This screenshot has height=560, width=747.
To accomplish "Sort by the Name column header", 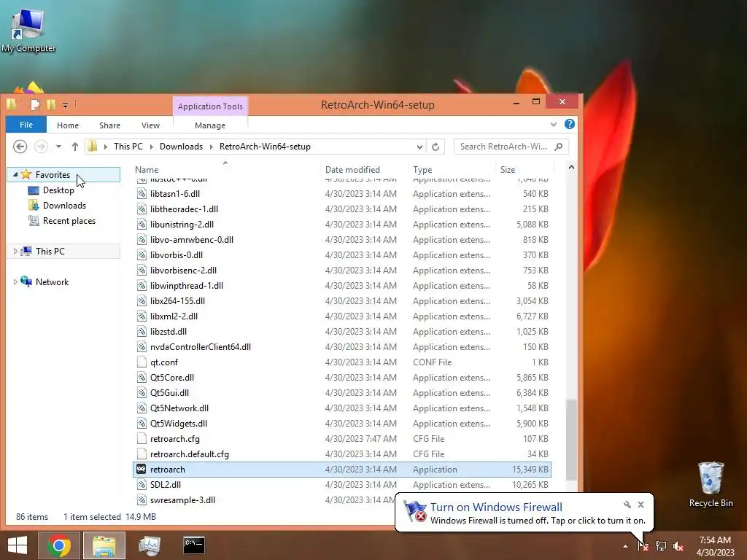I will coord(226,169).
